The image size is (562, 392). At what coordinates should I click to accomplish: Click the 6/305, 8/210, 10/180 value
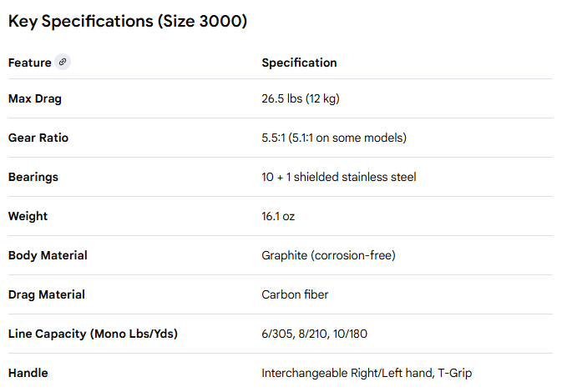[x=315, y=334]
